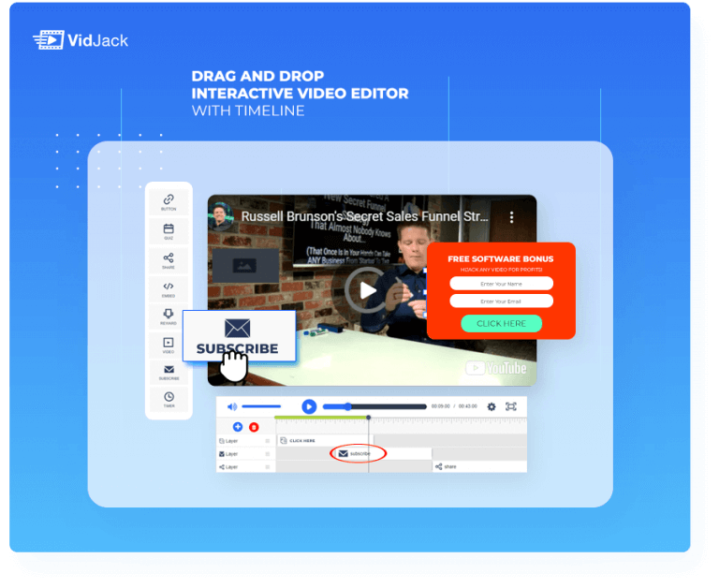This screenshot has height=588, width=719.
Task: Click the video progress seek bar
Action: click(374, 406)
